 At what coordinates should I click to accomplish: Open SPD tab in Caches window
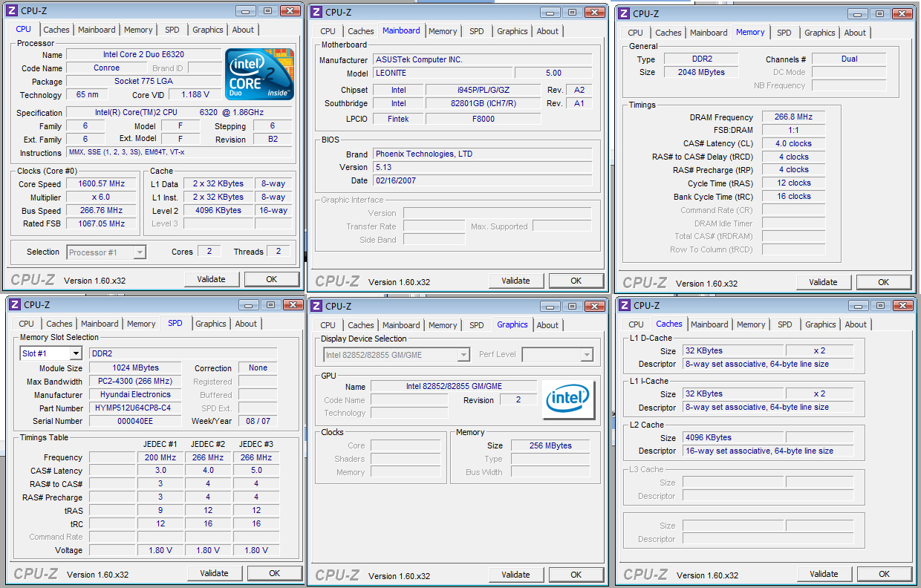coord(785,324)
